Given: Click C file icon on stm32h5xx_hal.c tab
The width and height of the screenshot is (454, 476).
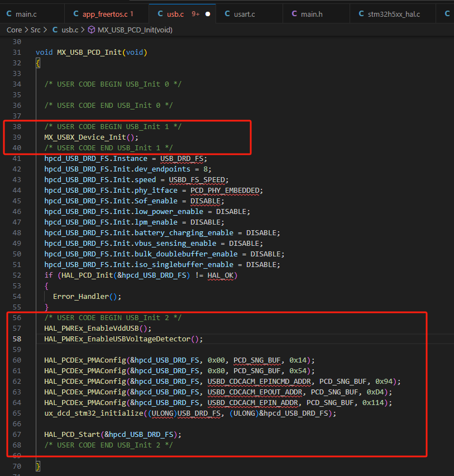Looking at the screenshot, I should tap(361, 13).
